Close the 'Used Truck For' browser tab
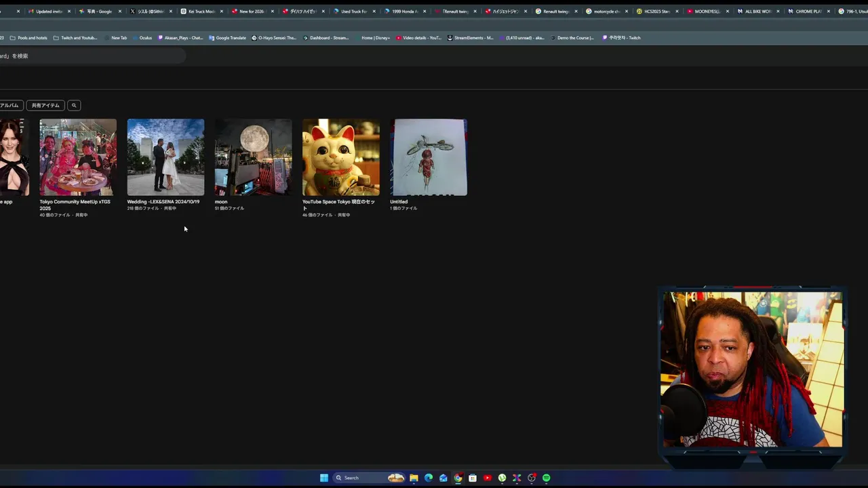 374,12
